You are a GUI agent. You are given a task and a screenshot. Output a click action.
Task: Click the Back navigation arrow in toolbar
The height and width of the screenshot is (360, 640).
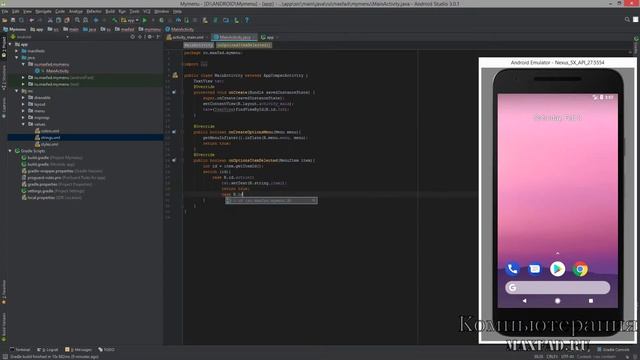96,20
